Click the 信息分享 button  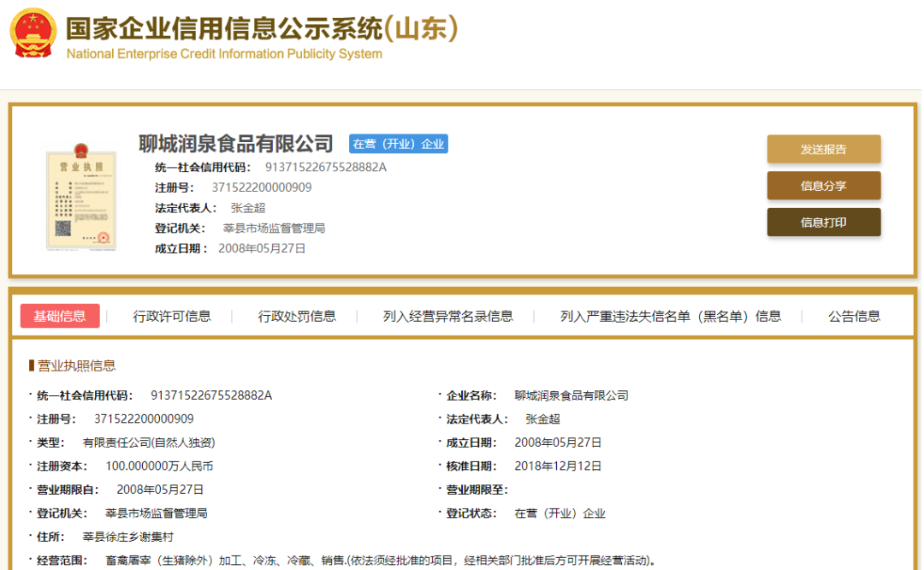(823, 186)
